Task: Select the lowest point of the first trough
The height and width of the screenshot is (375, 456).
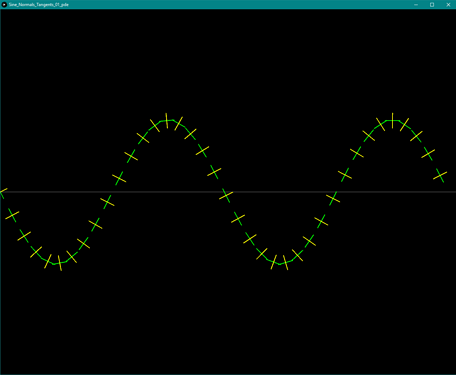Action: coord(54,264)
